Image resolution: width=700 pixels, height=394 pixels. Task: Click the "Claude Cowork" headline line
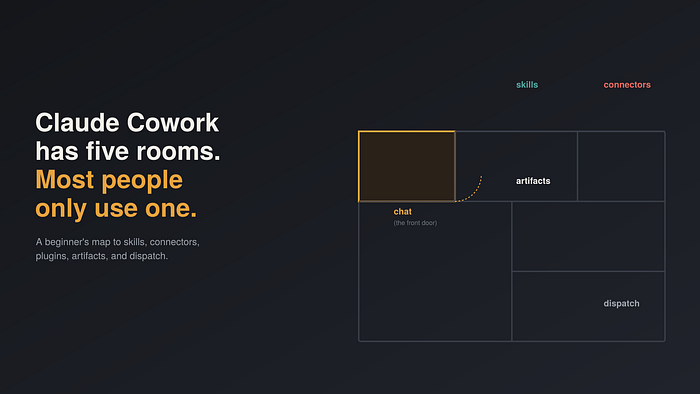[127, 122]
